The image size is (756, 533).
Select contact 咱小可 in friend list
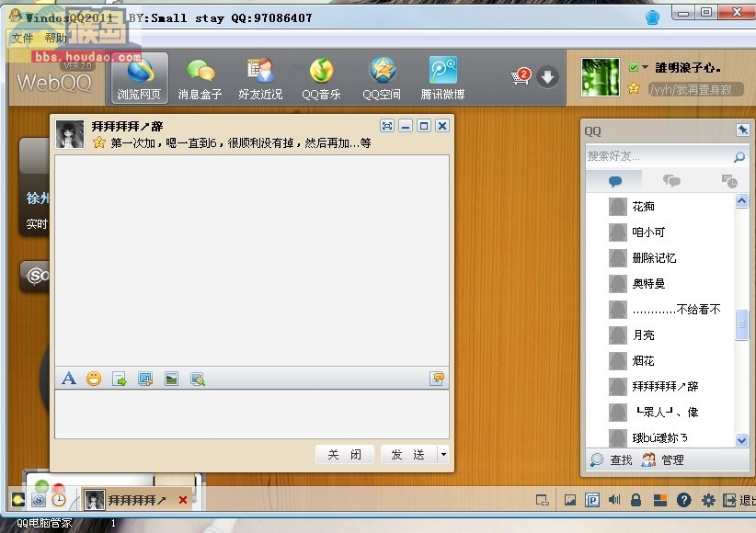(659, 232)
